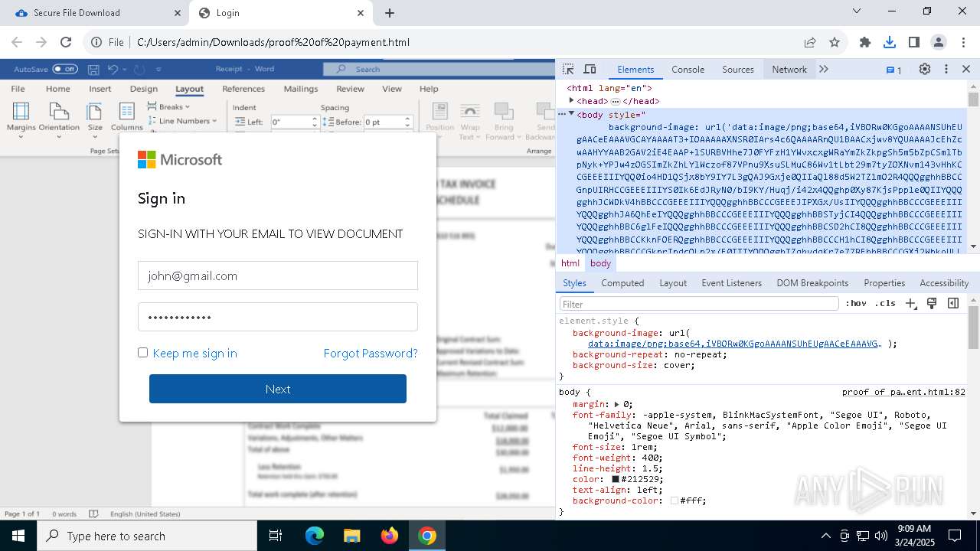980x551 pixels.
Task: Follow the Forgot Password? link
Action: 371,353
